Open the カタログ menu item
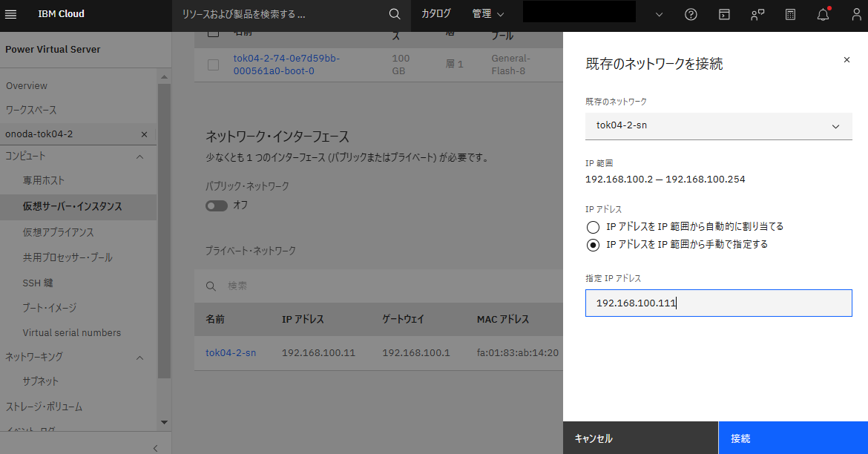Viewport: 868px width, 454px height. (x=435, y=14)
